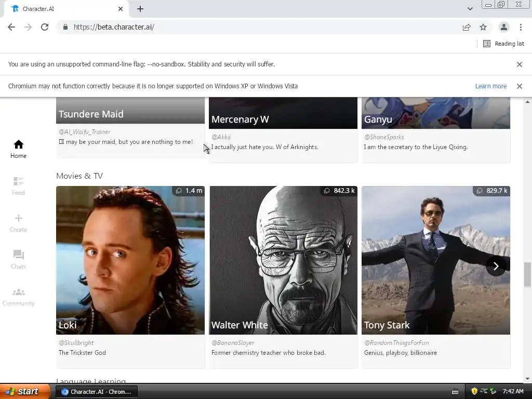Click Walter White's 842.3 k chat badge
532x399 pixels.
pyautogui.click(x=339, y=191)
